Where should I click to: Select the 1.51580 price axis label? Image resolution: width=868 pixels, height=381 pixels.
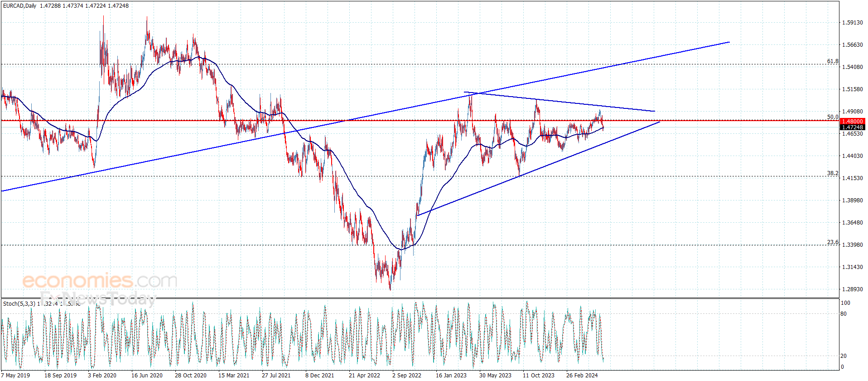pos(852,89)
